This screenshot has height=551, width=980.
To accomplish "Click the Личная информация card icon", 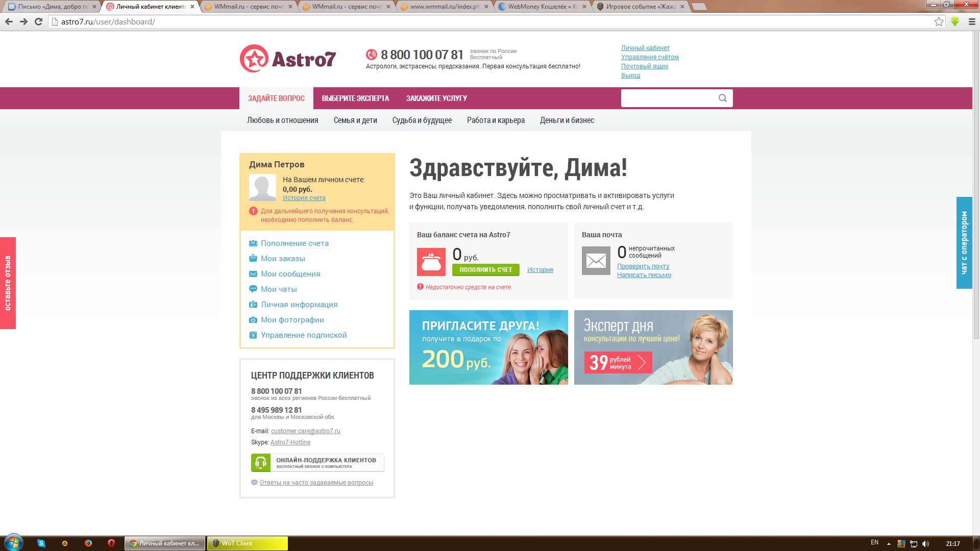I will [253, 305].
